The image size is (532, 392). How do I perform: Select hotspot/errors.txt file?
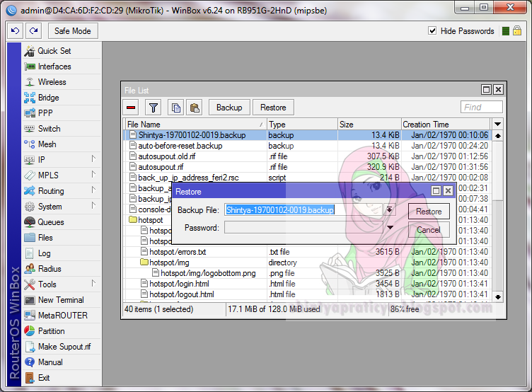coord(307,252)
